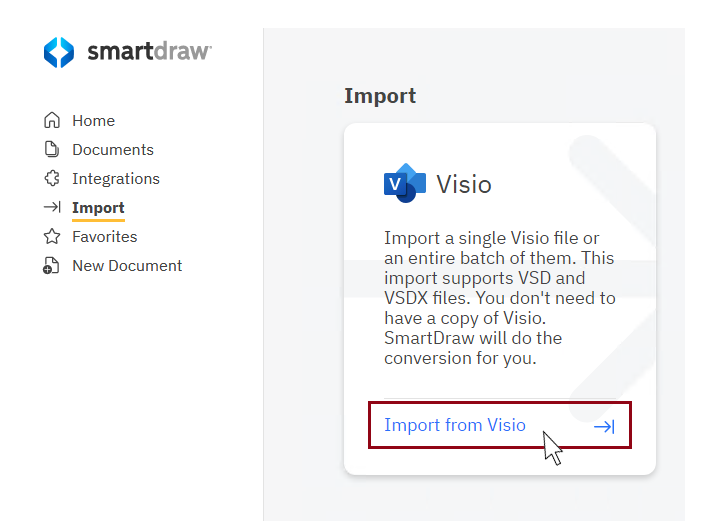Go to Home in sidebar

[93, 121]
